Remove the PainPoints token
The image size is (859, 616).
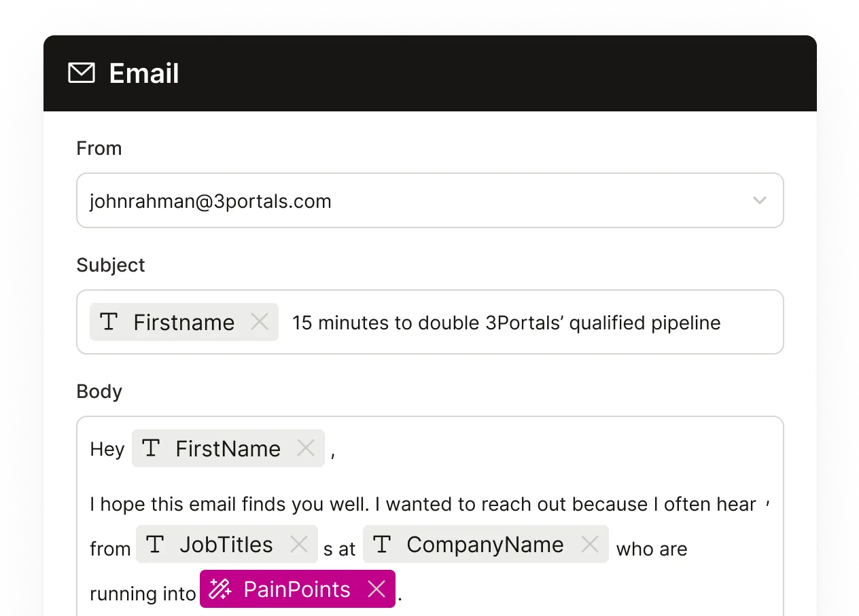pyautogui.click(x=378, y=589)
